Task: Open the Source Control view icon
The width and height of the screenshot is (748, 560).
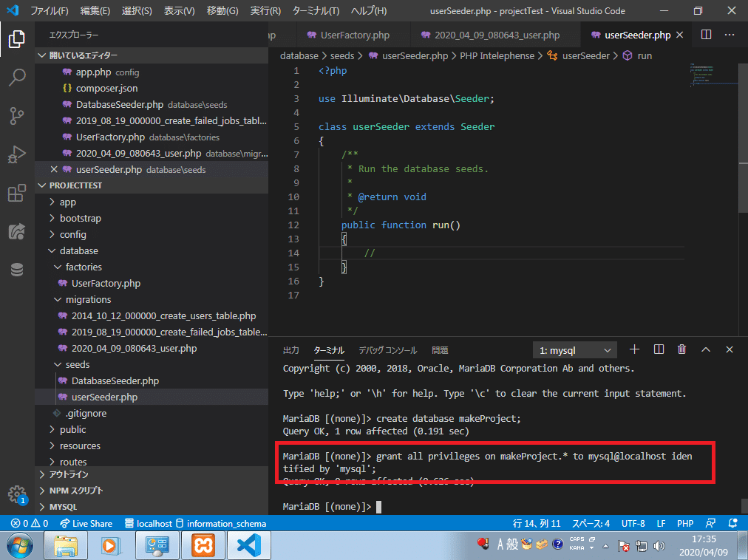Action: [17, 116]
